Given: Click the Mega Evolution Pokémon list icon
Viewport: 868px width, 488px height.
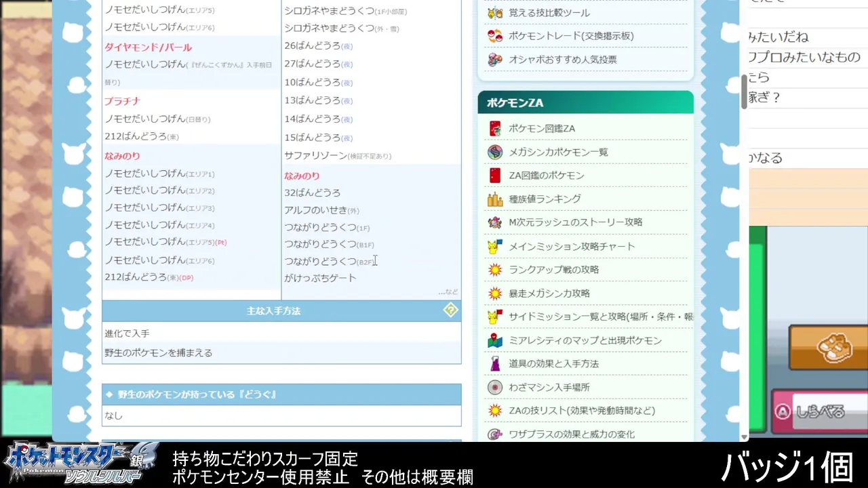Looking at the screenshot, I should coord(495,152).
